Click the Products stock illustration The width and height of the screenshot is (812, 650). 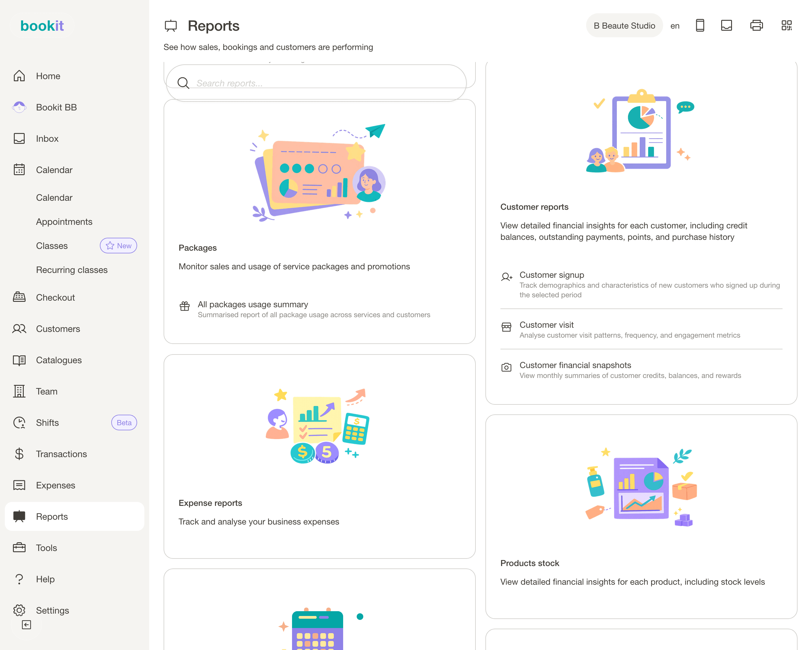[641, 487]
